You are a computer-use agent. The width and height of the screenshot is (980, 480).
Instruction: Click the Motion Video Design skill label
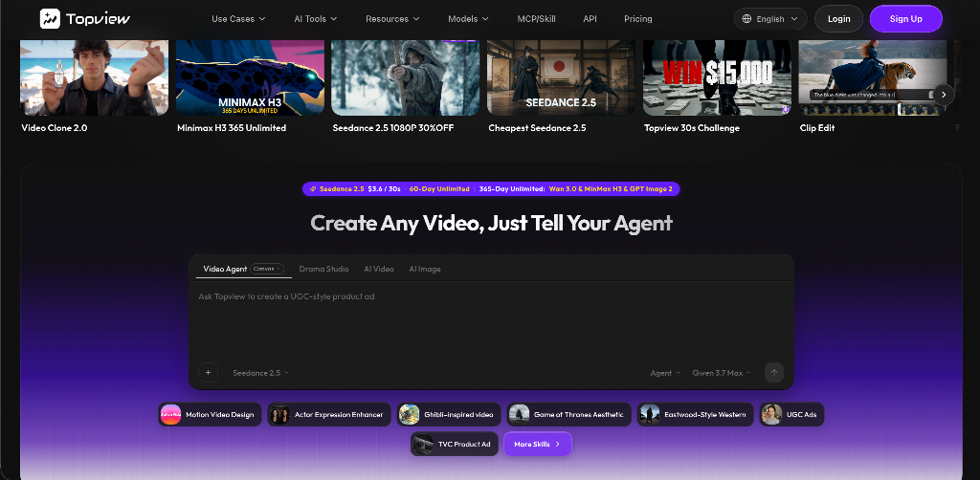pyautogui.click(x=219, y=414)
